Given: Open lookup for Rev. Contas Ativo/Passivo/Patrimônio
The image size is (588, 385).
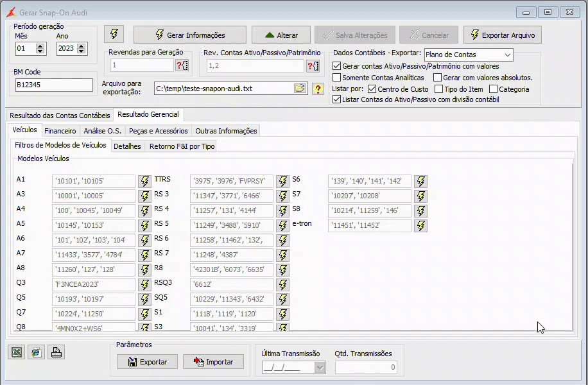Looking at the screenshot, I should (313, 65).
